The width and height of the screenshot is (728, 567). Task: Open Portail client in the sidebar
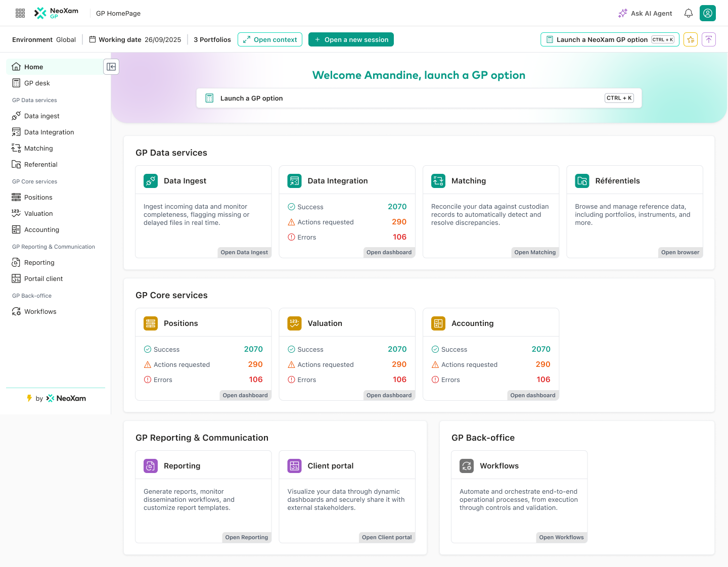(x=55, y=278)
